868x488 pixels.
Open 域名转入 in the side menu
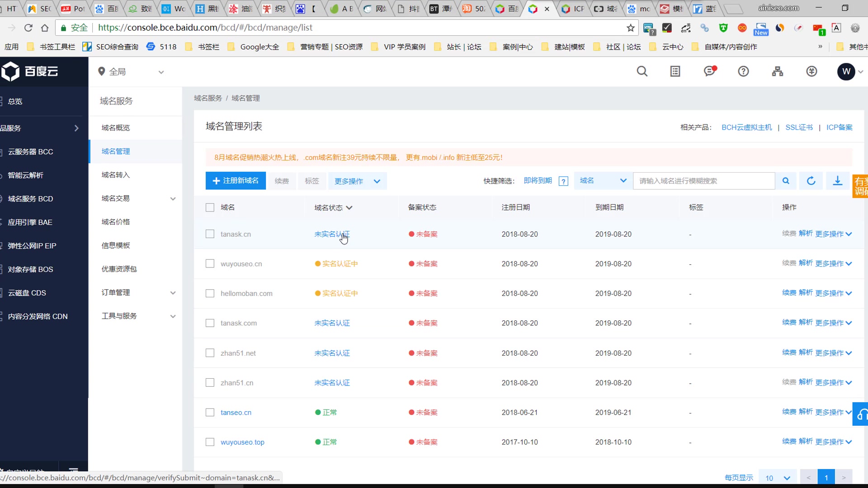116,175
